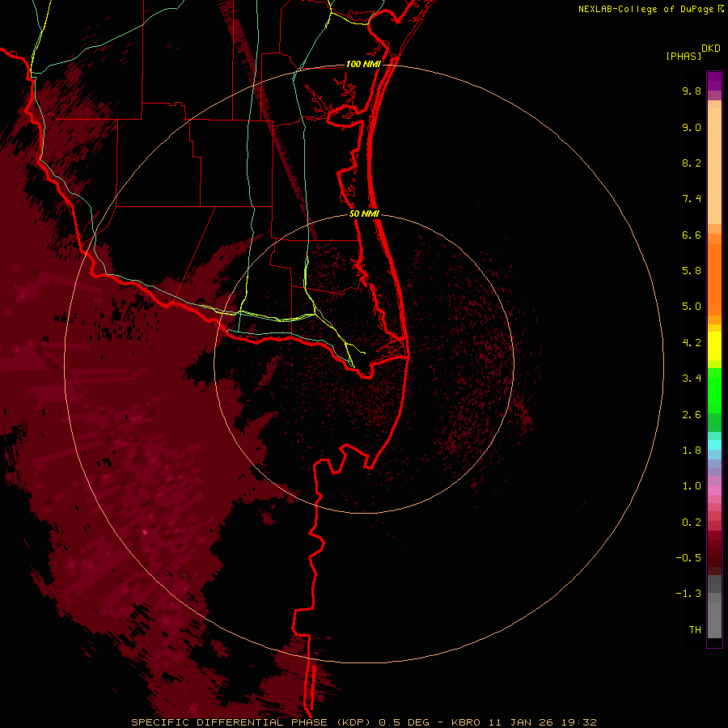Pick the cyan color bar segment
Viewport: 728px width, 728px height.
coord(714,445)
